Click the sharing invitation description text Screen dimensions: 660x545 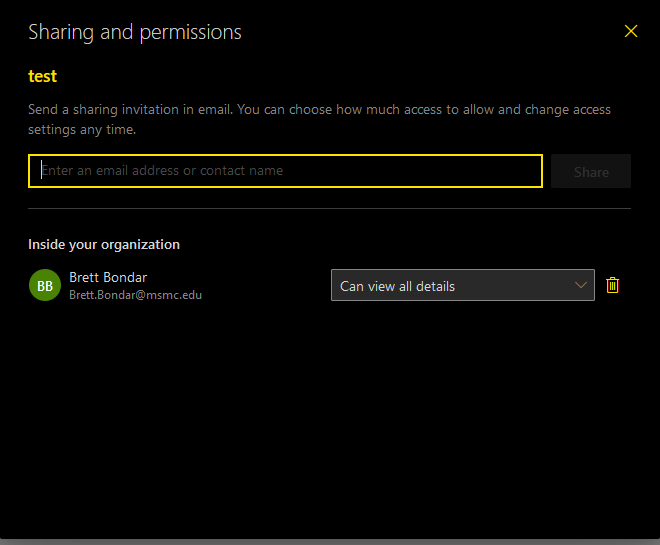pos(319,120)
